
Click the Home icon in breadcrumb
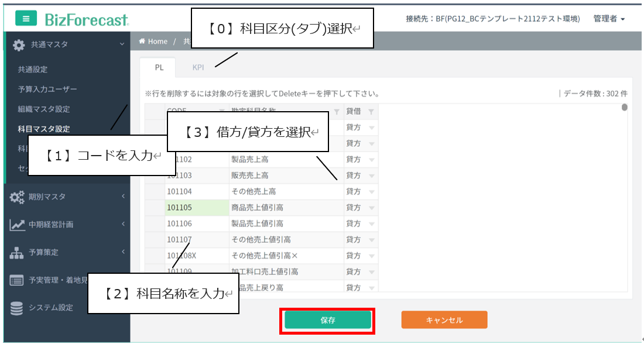(x=142, y=42)
